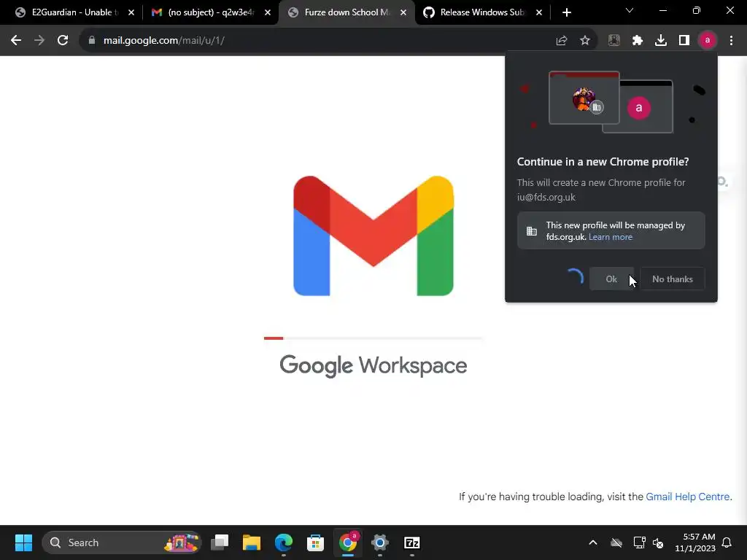Open a new tab with the plus button
The height and width of the screenshot is (560, 747).
point(566,12)
